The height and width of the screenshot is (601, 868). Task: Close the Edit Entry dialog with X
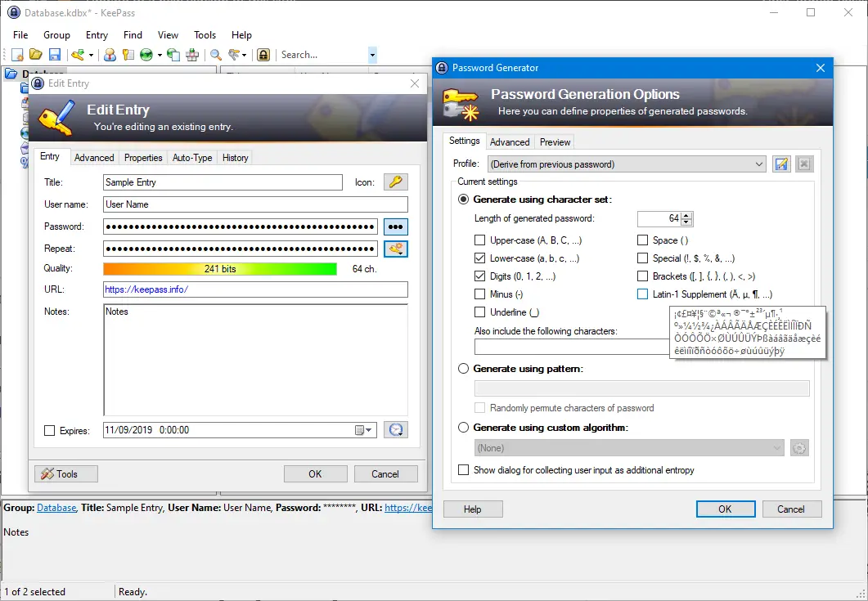(415, 83)
